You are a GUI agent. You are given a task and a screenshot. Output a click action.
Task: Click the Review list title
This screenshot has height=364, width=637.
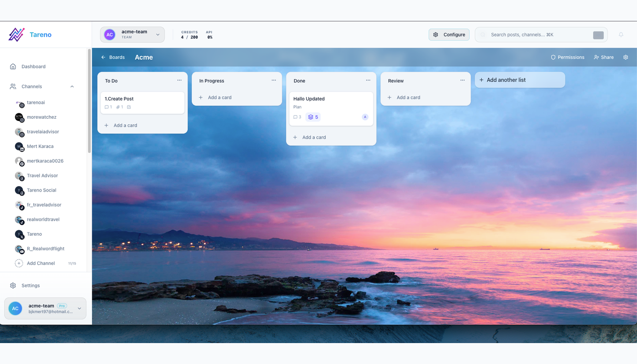(x=396, y=81)
